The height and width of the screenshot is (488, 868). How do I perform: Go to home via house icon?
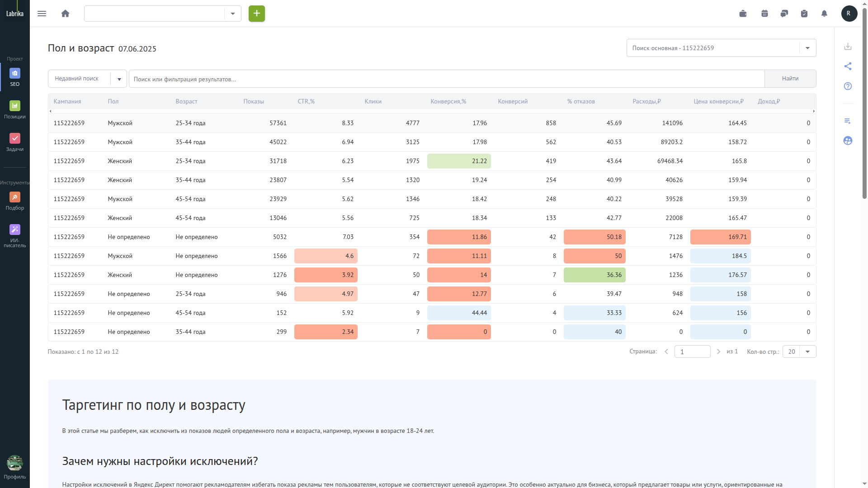65,14
